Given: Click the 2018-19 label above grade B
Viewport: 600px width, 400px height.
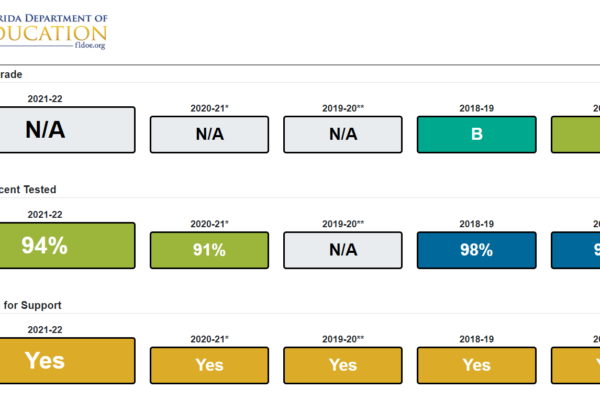Looking at the screenshot, I should (476, 108).
